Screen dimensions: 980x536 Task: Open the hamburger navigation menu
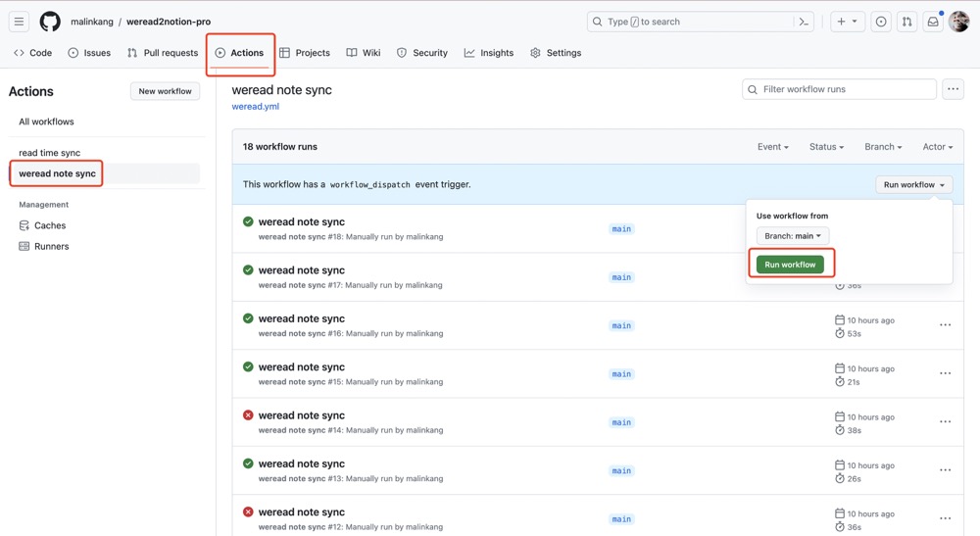pyautogui.click(x=19, y=22)
